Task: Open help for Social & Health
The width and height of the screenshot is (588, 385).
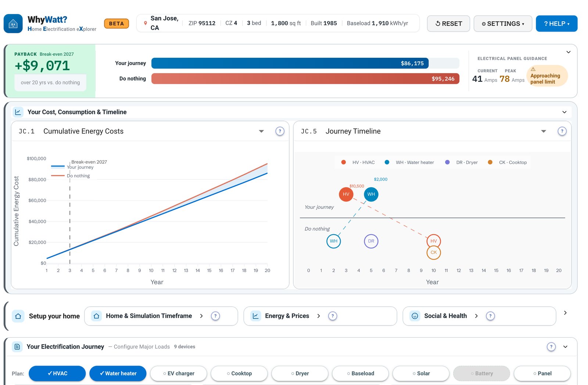Action: click(x=490, y=316)
